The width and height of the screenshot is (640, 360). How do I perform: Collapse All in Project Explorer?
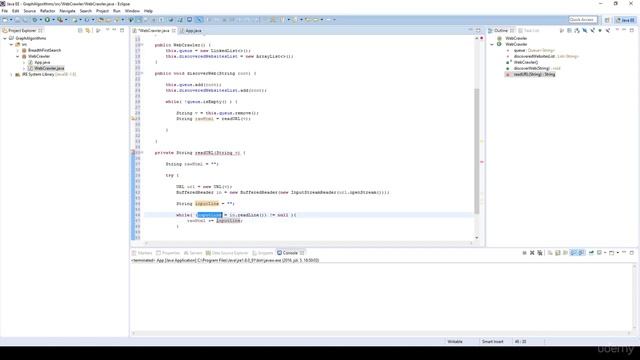[x=80, y=31]
